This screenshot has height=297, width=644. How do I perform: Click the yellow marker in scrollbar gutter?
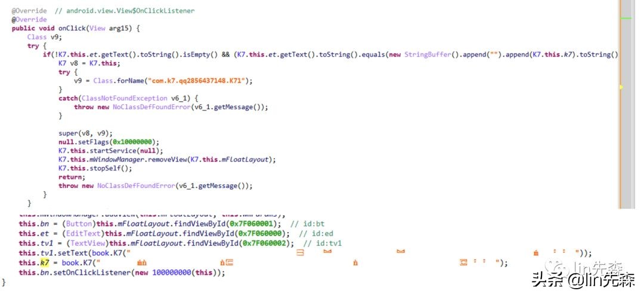click(621, 87)
